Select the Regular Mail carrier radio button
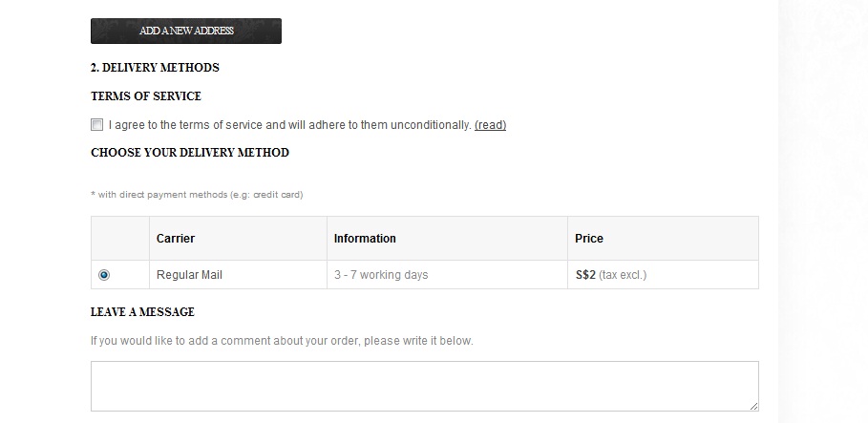868x423 pixels. (x=104, y=275)
